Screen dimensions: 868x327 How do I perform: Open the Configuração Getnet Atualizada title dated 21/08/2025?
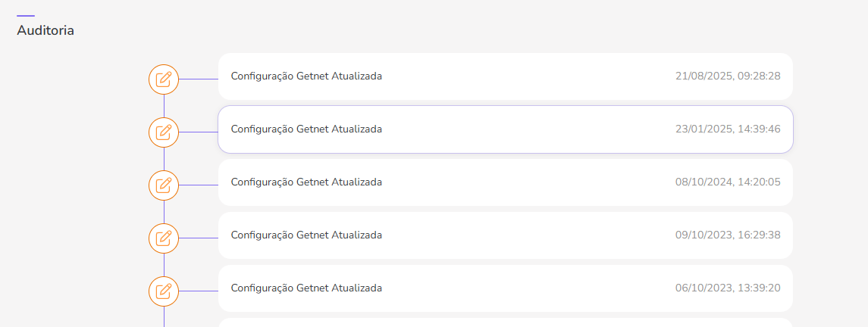click(x=306, y=76)
